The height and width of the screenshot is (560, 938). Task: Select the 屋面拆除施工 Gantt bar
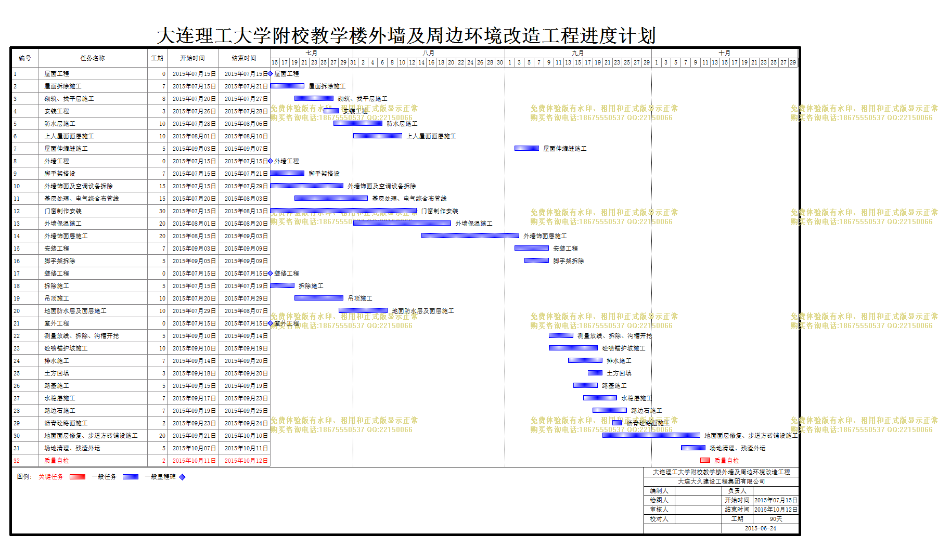coord(287,86)
